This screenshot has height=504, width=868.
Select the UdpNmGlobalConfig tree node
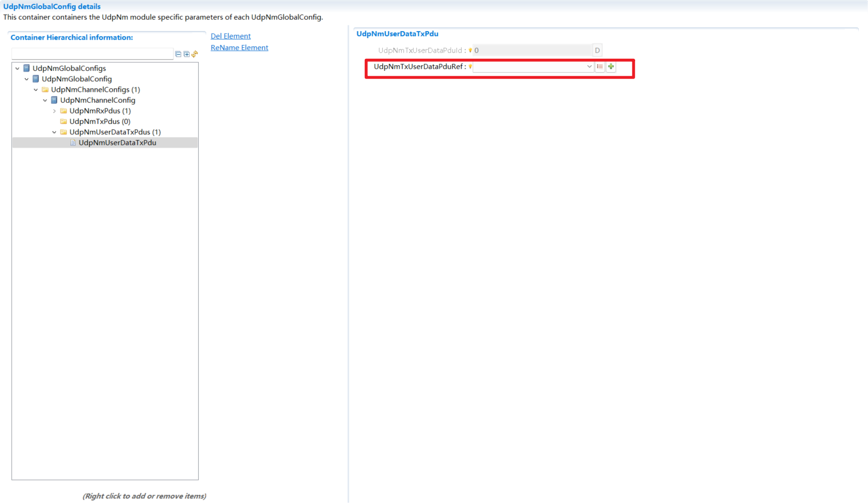click(77, 79)
